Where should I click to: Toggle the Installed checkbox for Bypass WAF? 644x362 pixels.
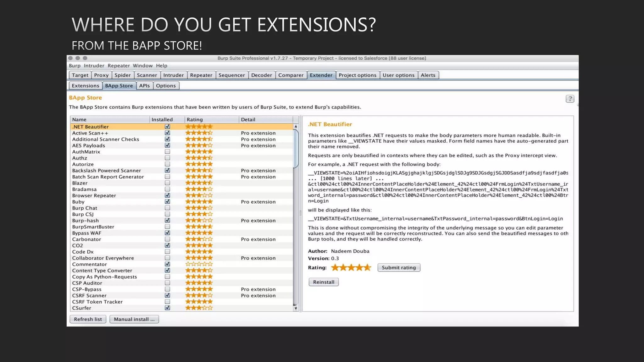coord(167,233)
